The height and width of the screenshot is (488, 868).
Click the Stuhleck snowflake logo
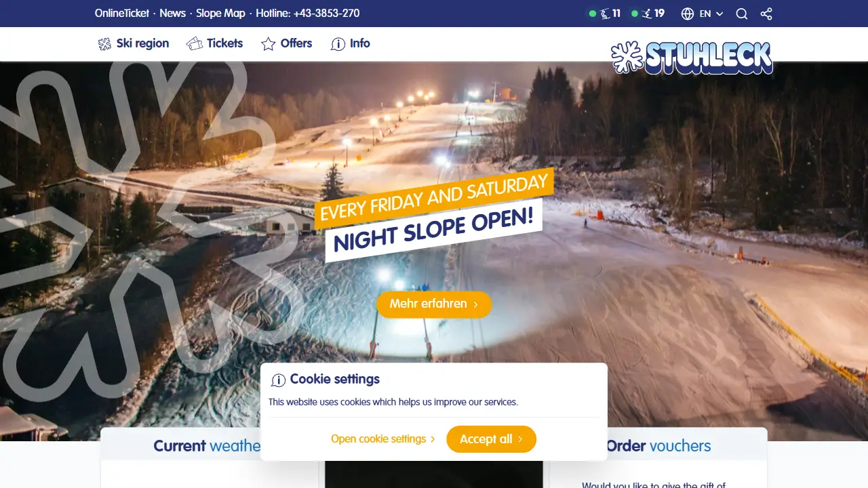692,58
